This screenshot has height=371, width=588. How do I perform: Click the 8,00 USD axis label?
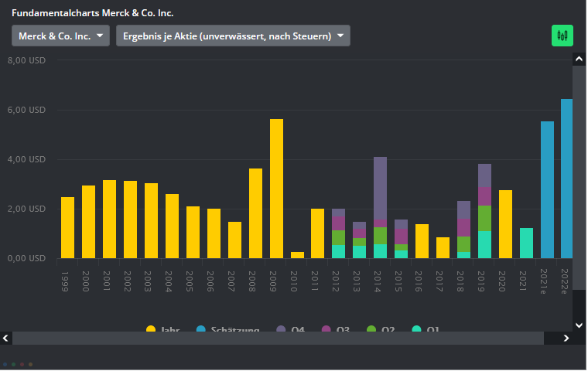[x=26, y=60]
